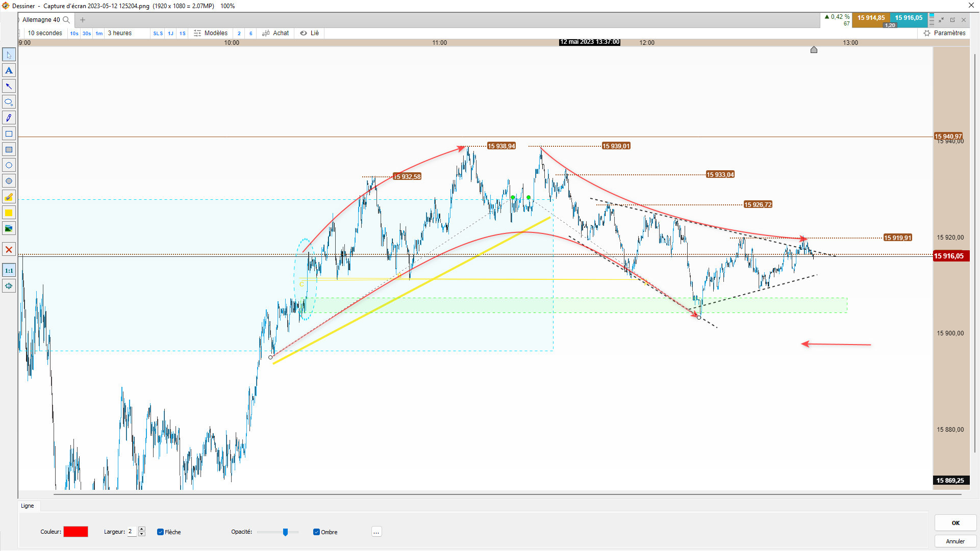Click the insert image tool icon
Image resolution: width=980 pixels, height=551 pixels.
tap(9, 228)
